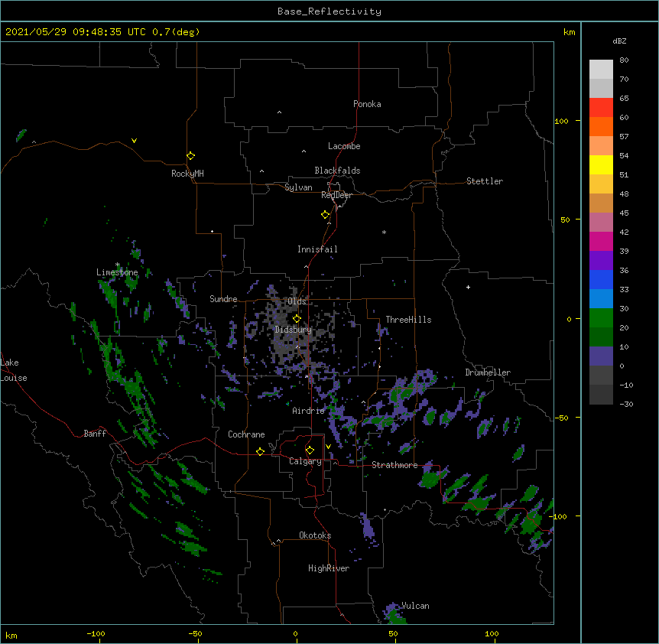Select the yellow 51-54 dBZ legend swatch
The width and height of the screenshot is (659, 644).
601,164
